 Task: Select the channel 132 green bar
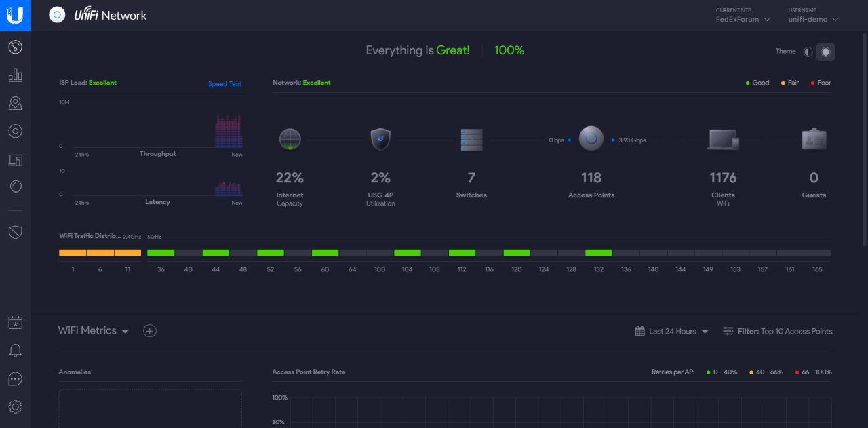[x=599, y=252]
